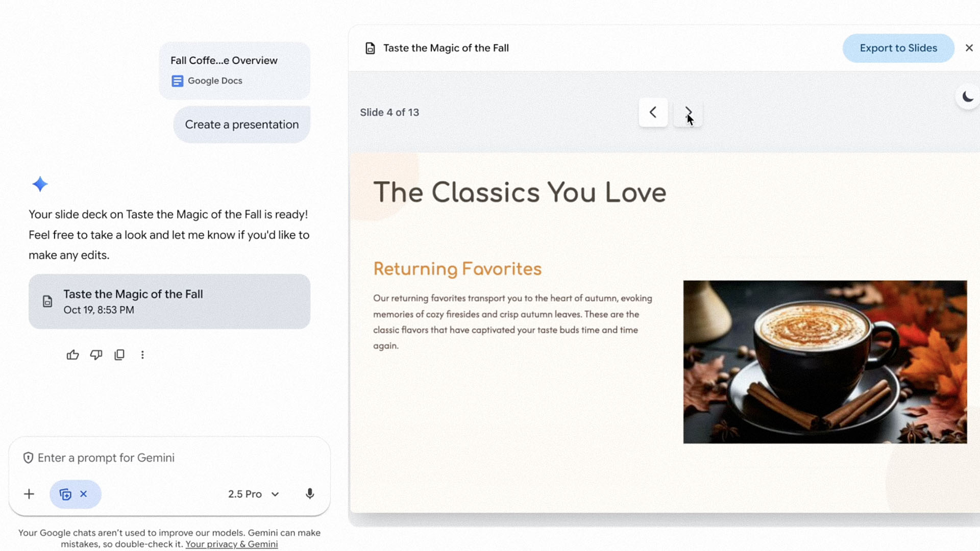
Task: Click the thumbs up icon
Action: 72,355
